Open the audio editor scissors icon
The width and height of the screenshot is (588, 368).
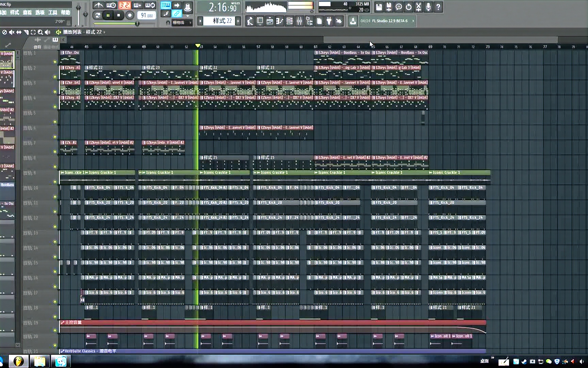pos(419,6)
